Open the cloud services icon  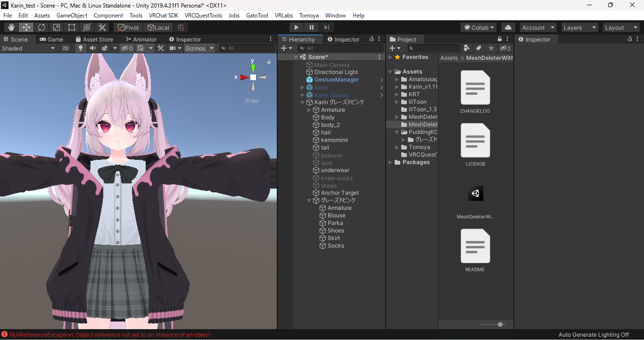(508, 27)
